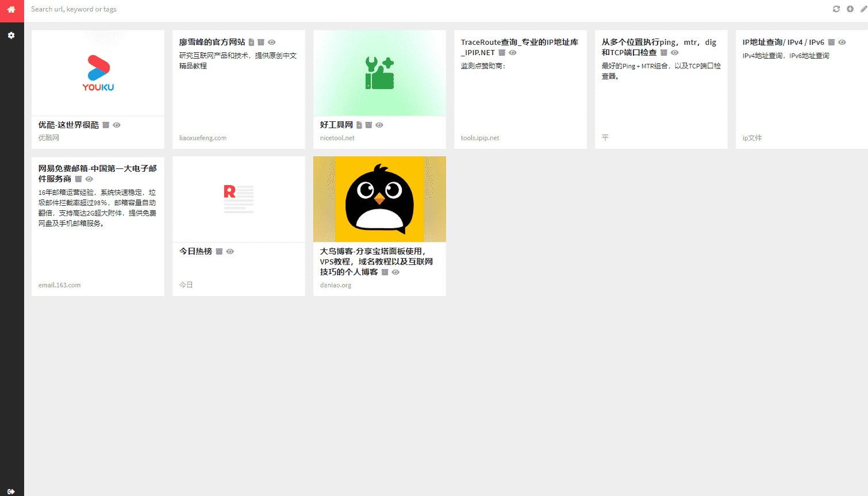Log out with the bottom sidebar icon

(11, 491)
